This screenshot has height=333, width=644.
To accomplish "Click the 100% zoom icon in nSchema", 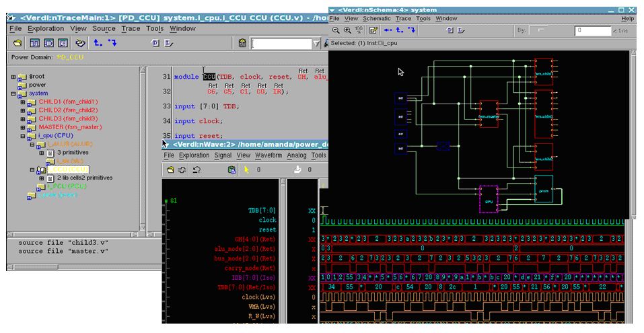I will pyautogui.click(x=359, y=30).
